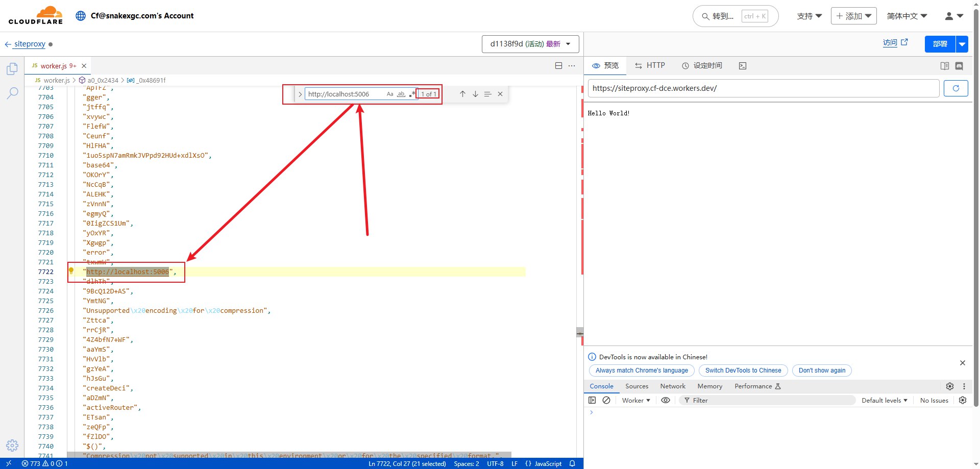This screenshot has width=980, height=469.
Task: Split the editor layout icon
Action: pos(558,66)
